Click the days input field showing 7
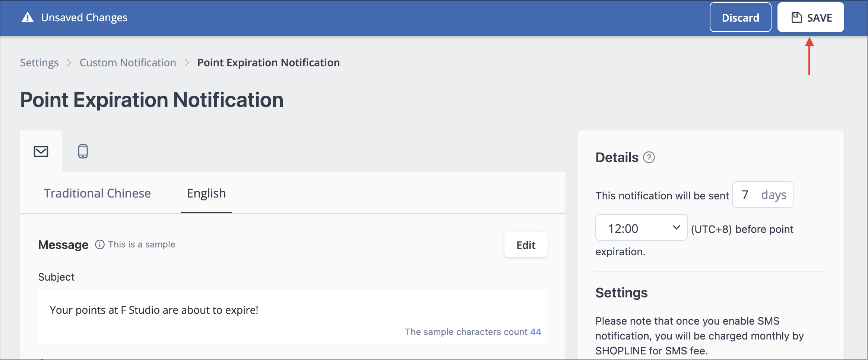Screen dimensions: 868x360 click(x=763, y=195)
